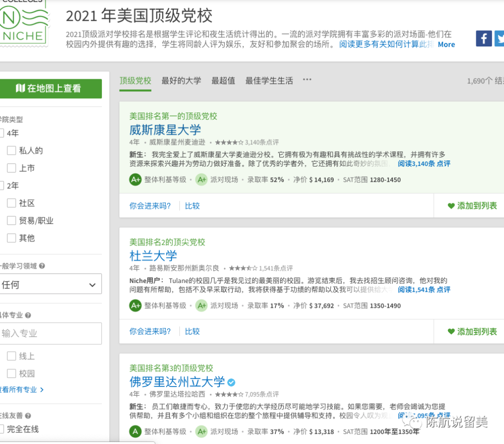Check the 上市 checkbox
Image resolution: width=504 pixels, height=444 pixels.
12,168
